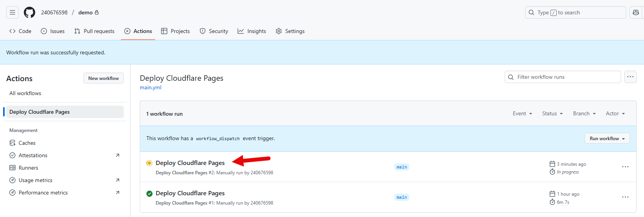Click the calendar icon for 3 minutes ago

552,164
